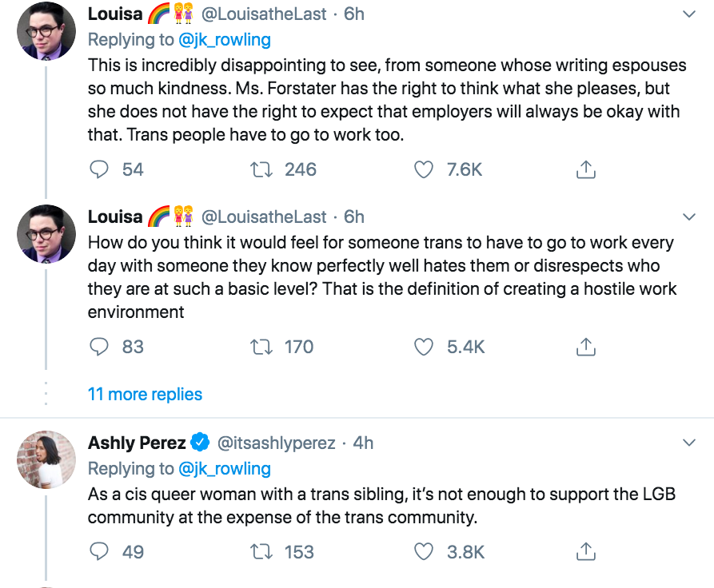The width and height of the screenshot is (714, 588).
Task: Open the caret menu on Louisa's first tweet
Action: click(x=688, y=14)
